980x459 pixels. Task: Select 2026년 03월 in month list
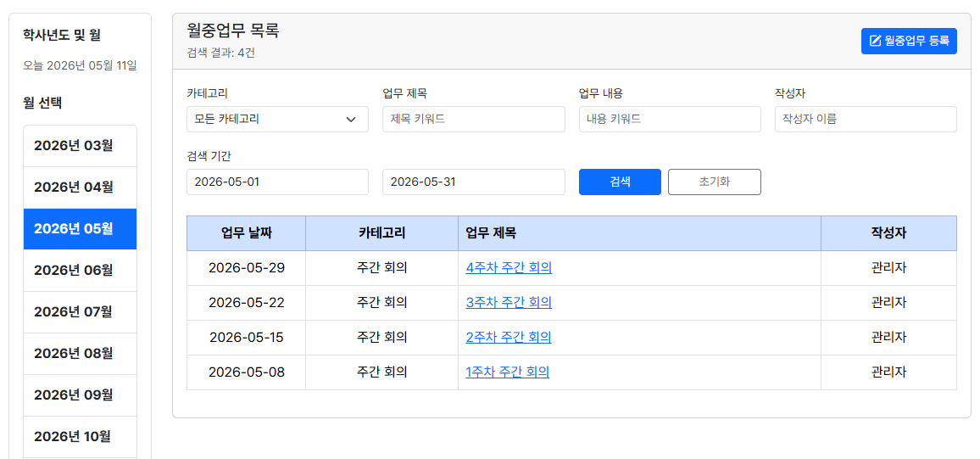pos(80,146)
